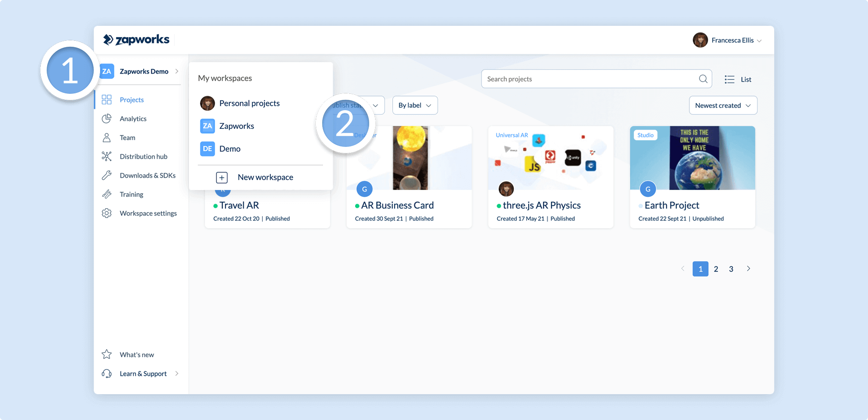
Task: Click the G owner avatar on Earth Project
Action: [x=648, y=189]
